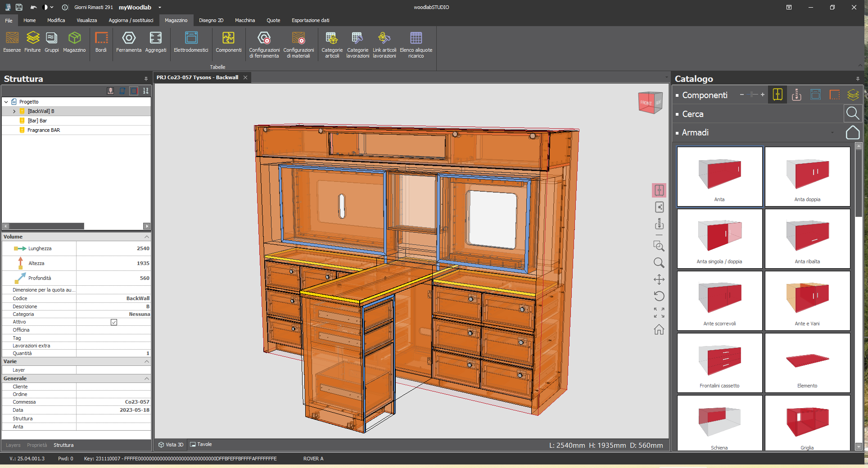Viewport: 868px width, 468px height.
Task: Open the Elenco aliquote ricarico table
Action: [416, 44]
